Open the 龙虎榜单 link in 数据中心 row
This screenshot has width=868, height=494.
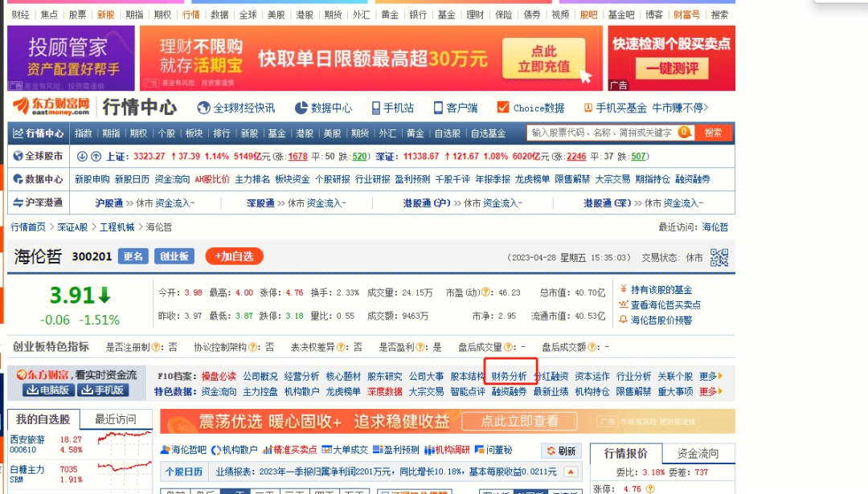(x=533, y=179)
